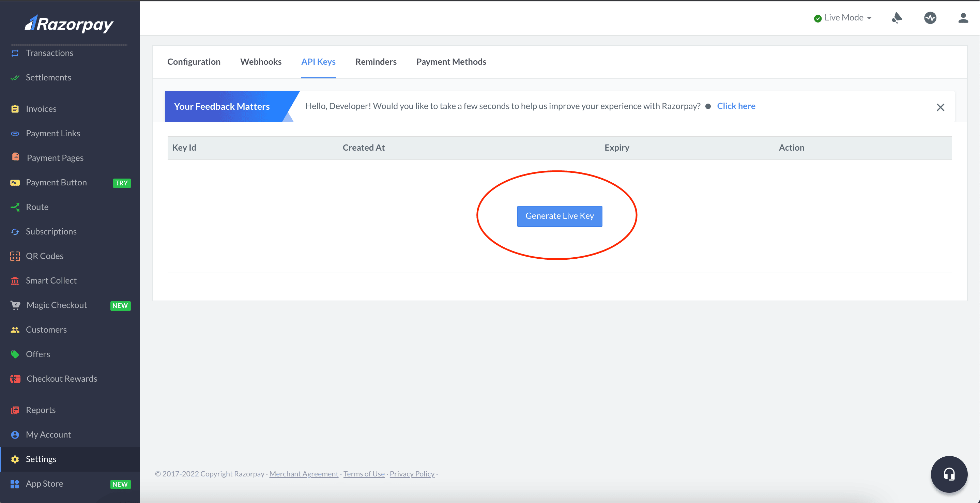Click the Settings gear icon

tap(15, 459)
